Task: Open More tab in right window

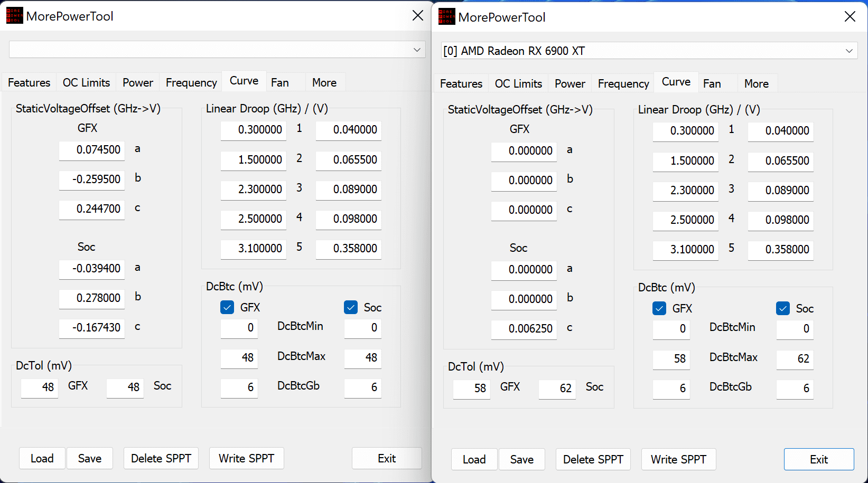Action: (x=757, y=83)
